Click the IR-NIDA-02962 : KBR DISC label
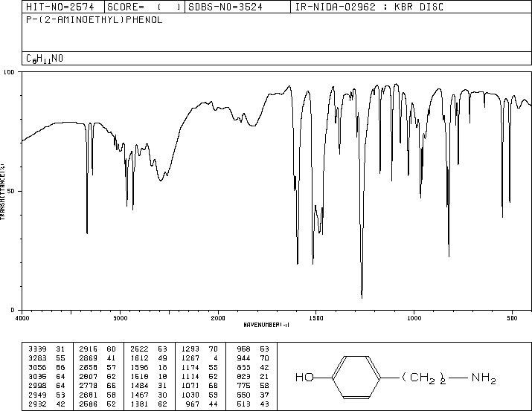532x411 pixels. point(369,7)
